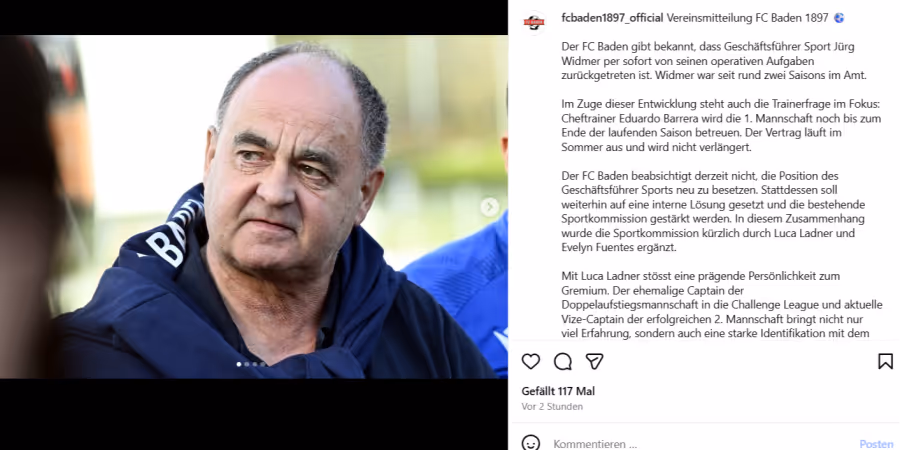View likes list Gefällt 117 Mal
Screen dimensions: 900x450
[x=558, y=391]
